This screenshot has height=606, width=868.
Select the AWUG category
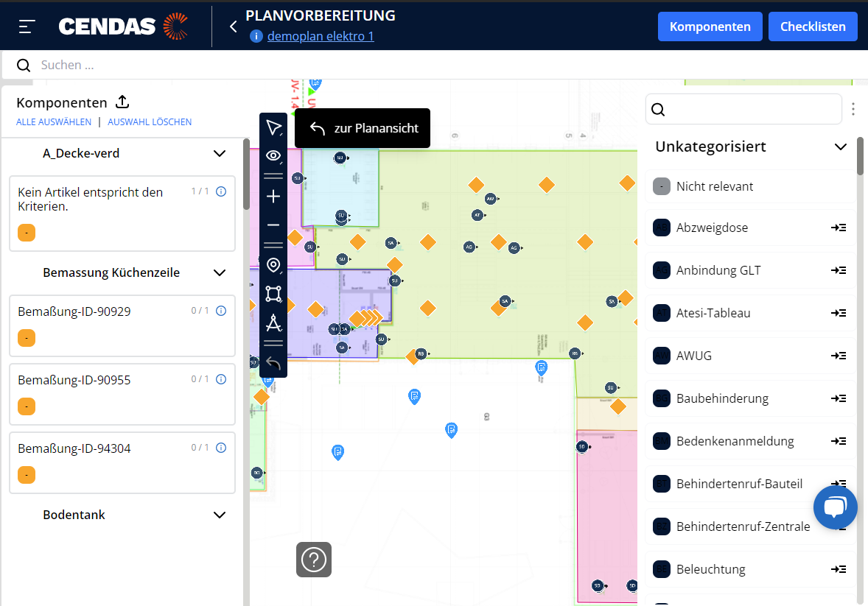750,356
